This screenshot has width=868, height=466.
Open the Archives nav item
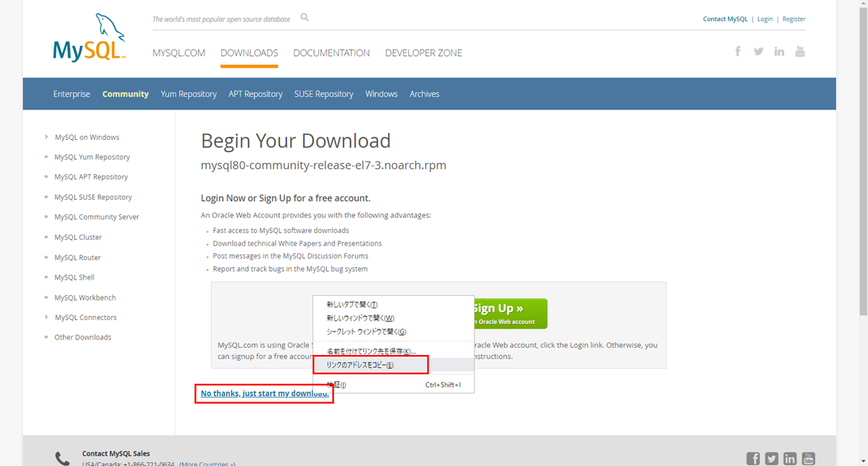[x=425, y=94]
